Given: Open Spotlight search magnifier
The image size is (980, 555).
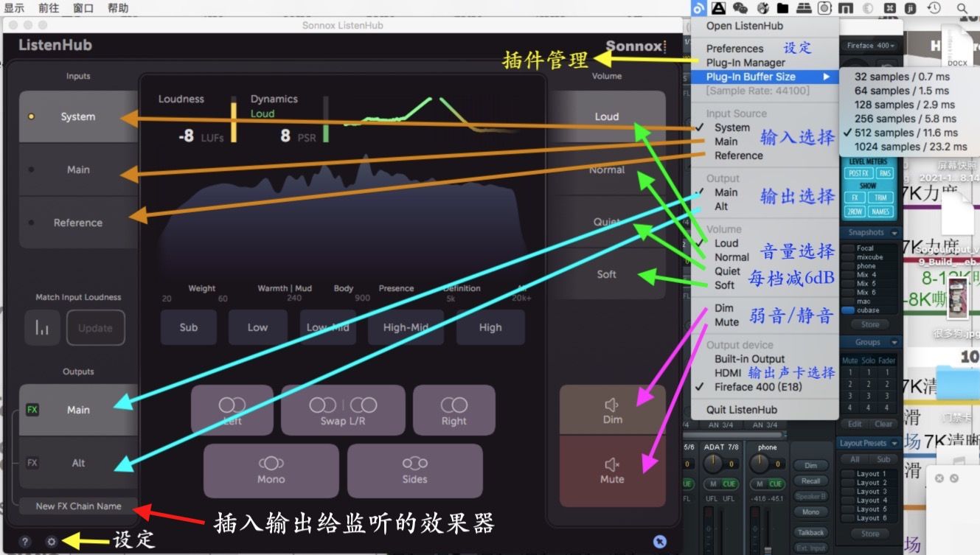Looking at the screenshot, I should click(962, 8).
